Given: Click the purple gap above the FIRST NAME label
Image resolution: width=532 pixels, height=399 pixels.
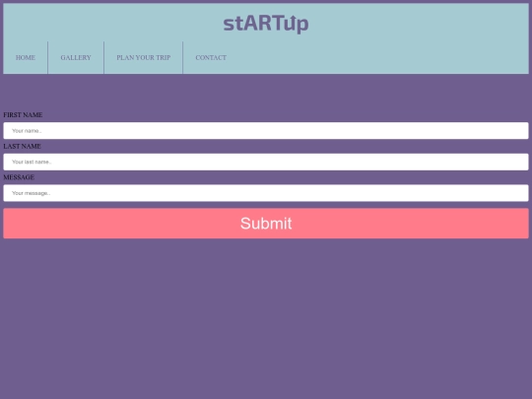Looking at the screenshot, I should click(266, 93).
